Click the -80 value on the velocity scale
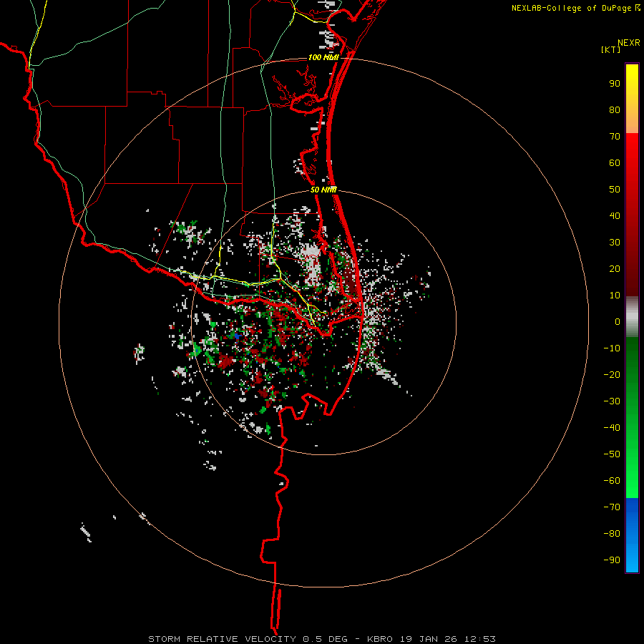 coord(612,534)
